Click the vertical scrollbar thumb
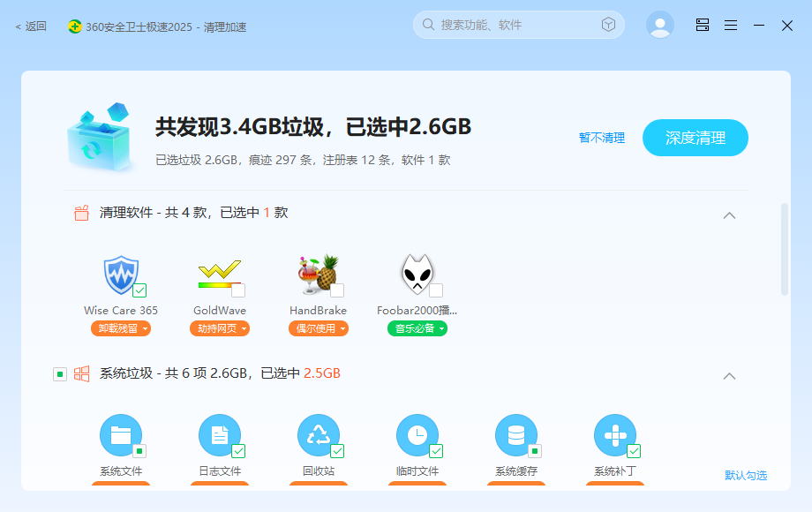The width and height of the screenshot is (812, 512). pos(785,249)
